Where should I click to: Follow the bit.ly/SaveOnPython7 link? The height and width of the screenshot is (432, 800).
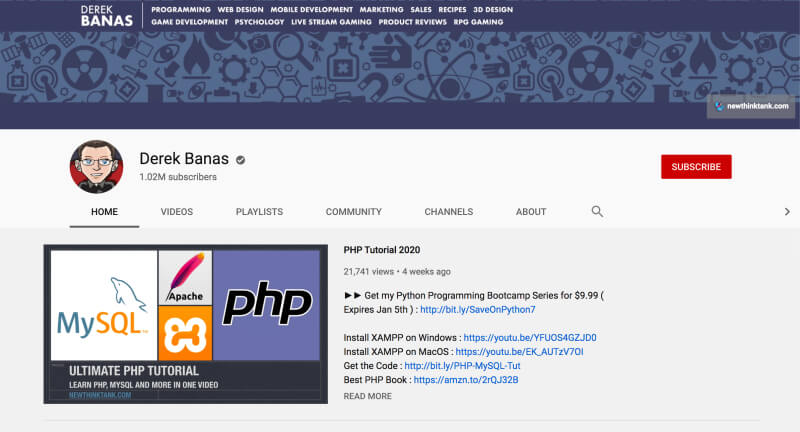coord(478,310)
